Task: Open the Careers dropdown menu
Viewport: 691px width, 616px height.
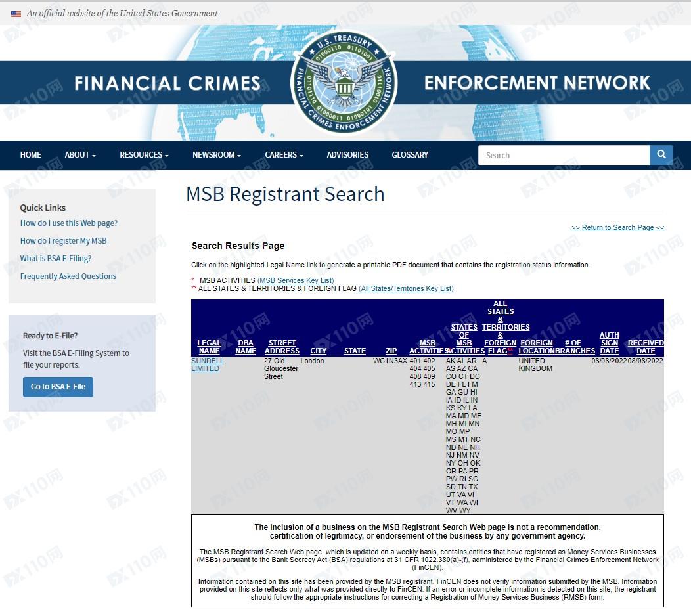Action: click(x=284, y=155)
